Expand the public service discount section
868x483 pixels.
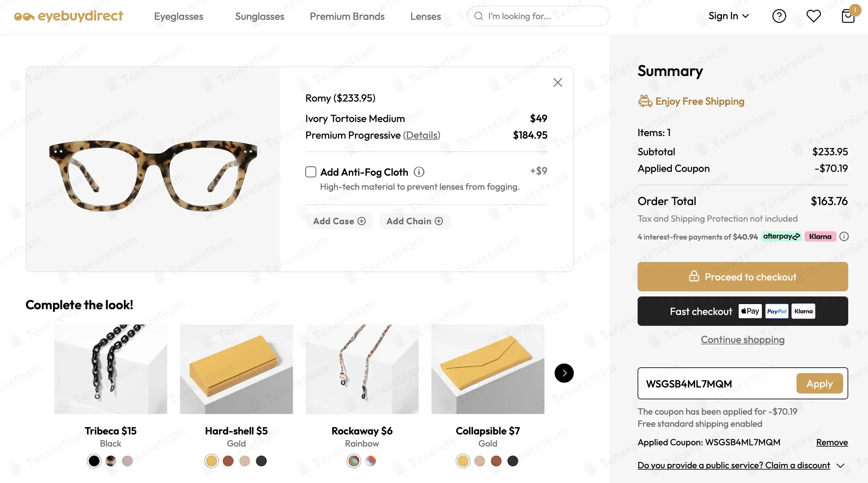click(840, 465)
